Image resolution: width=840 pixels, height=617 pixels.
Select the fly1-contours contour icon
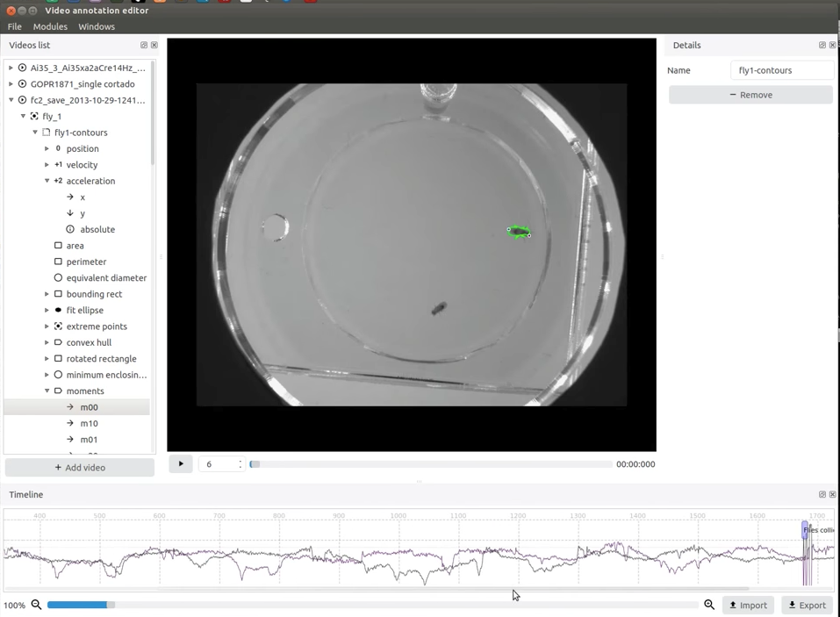pos(46,132)
